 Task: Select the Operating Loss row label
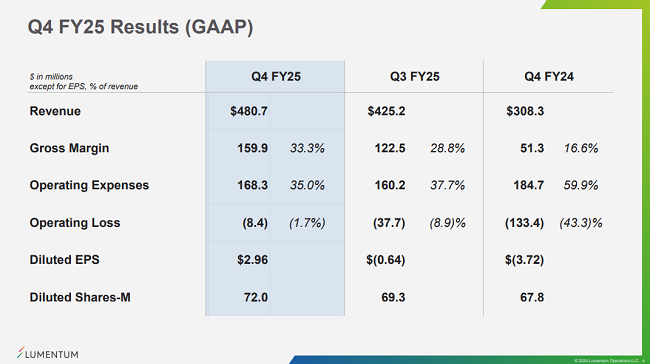pos(75,223)
